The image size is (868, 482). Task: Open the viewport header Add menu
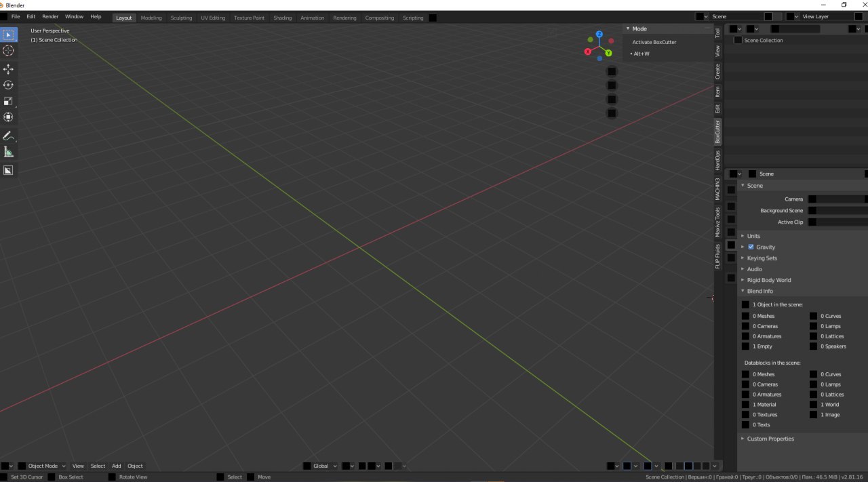117,466
